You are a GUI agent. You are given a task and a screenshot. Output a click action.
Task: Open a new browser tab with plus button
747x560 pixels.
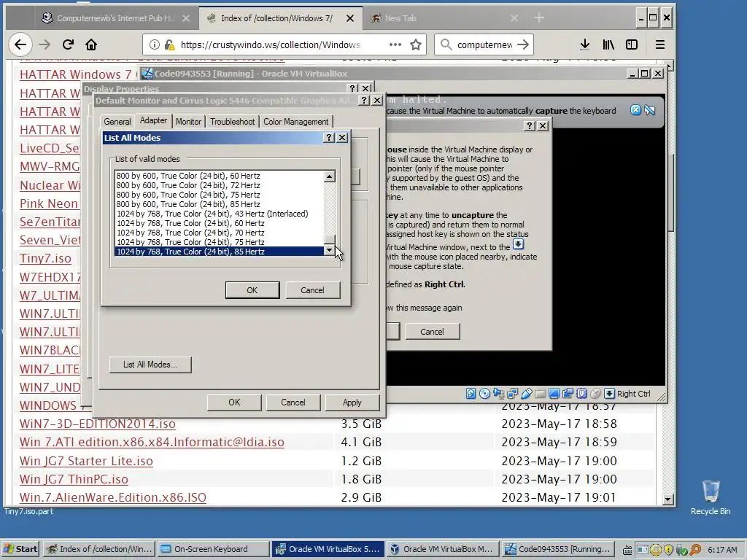539,18
